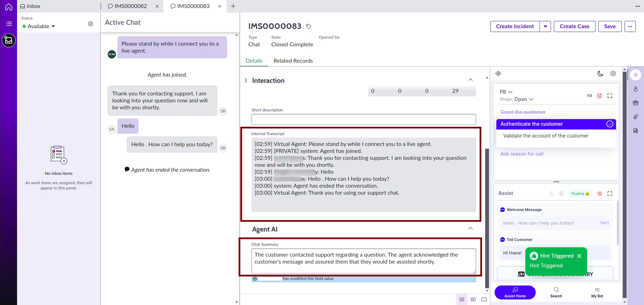Click the Save button
Screen dimensions: 644x305
610,26
